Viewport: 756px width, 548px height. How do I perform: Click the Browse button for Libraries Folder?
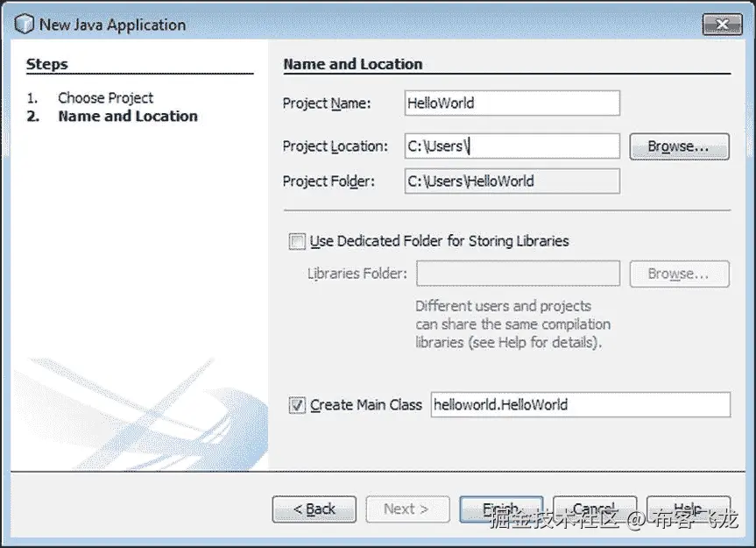679,274
